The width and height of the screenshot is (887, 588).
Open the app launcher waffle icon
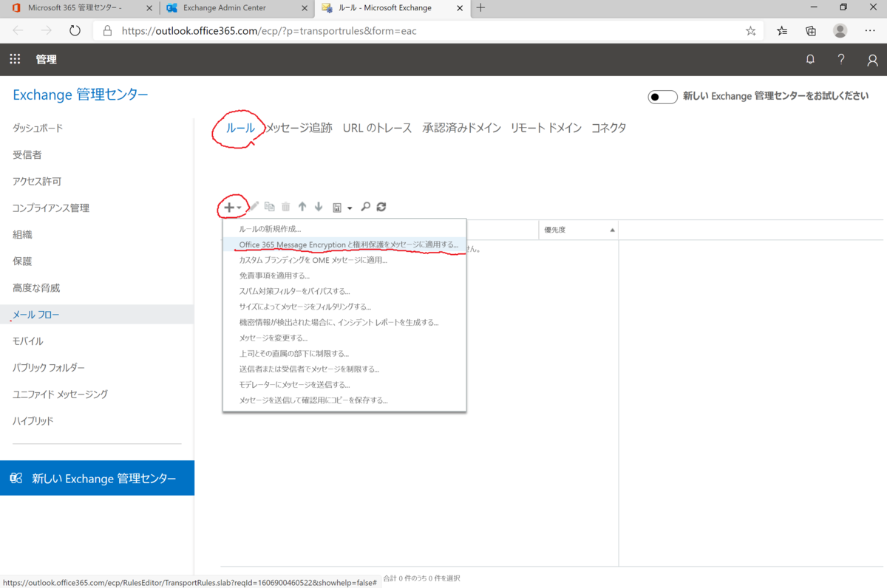tap(15, 59)
